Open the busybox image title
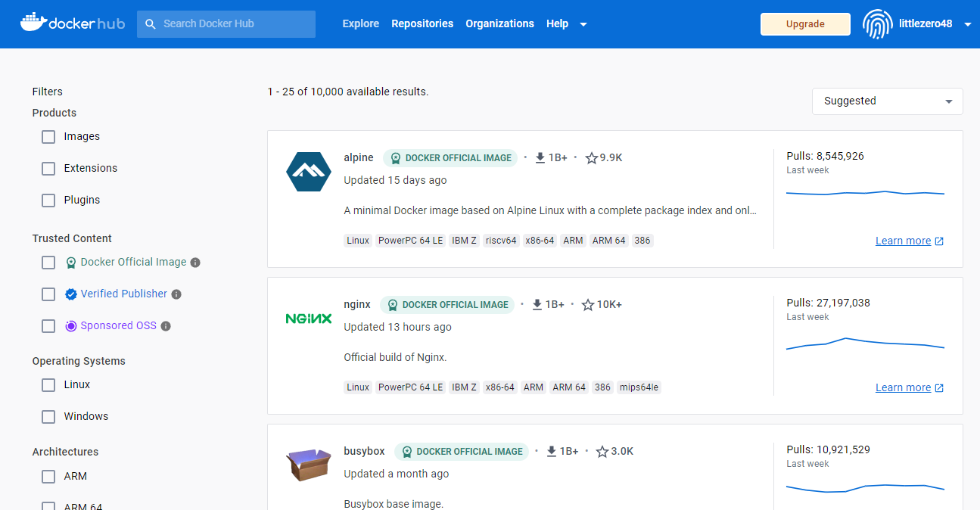 [364, 451]
